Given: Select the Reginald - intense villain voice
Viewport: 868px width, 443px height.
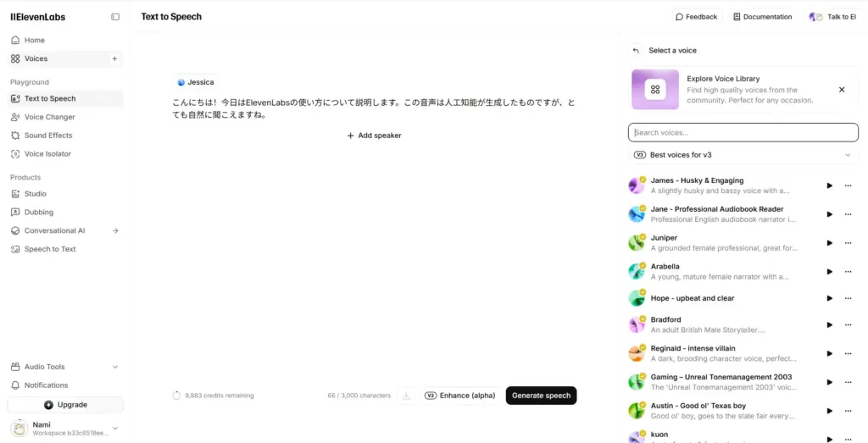Looking at the screenshot, I should (743, 353).
